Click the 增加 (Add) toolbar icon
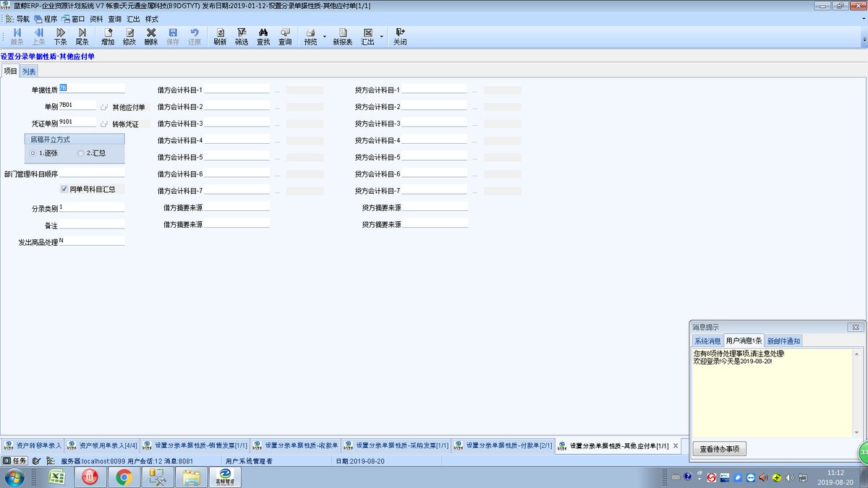This screenshot has height=488, width=868. pos(108,37)
